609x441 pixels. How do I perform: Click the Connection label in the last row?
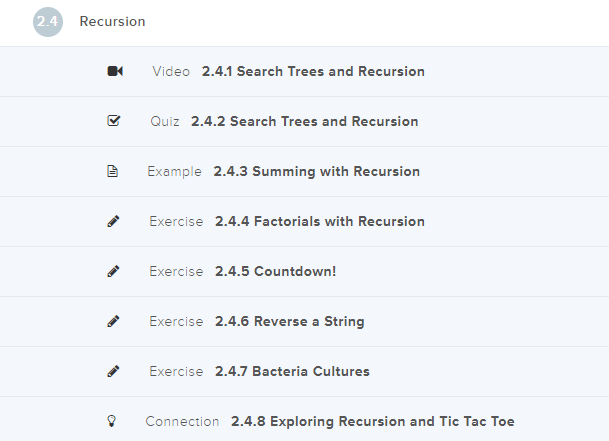pos(182,422)
